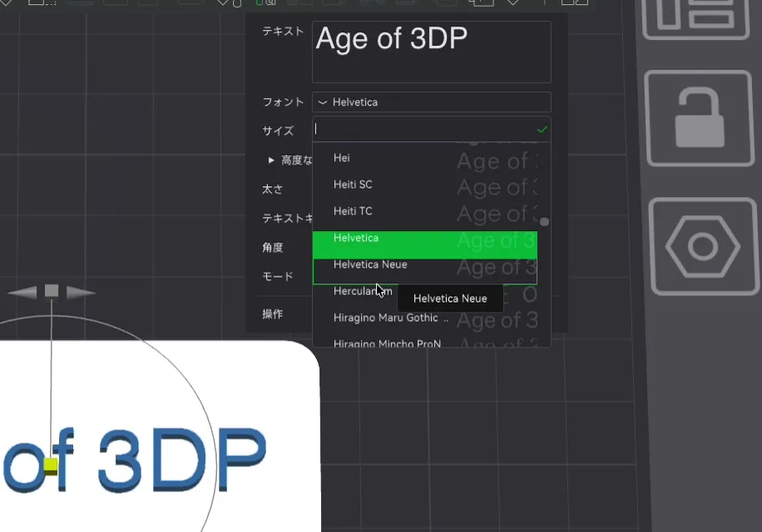Click the gray square gizmo handle
The image size is (762, 532).
[x=52, y=291]
